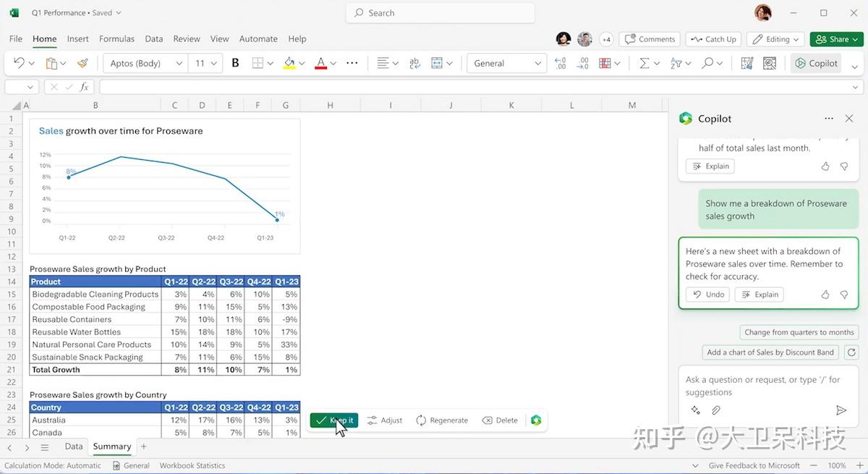Click the cell Borders icon

tap(258, 63)
